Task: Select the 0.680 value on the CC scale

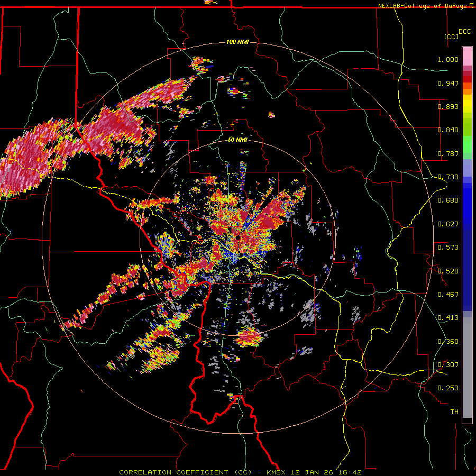Action: pos(448,200)
